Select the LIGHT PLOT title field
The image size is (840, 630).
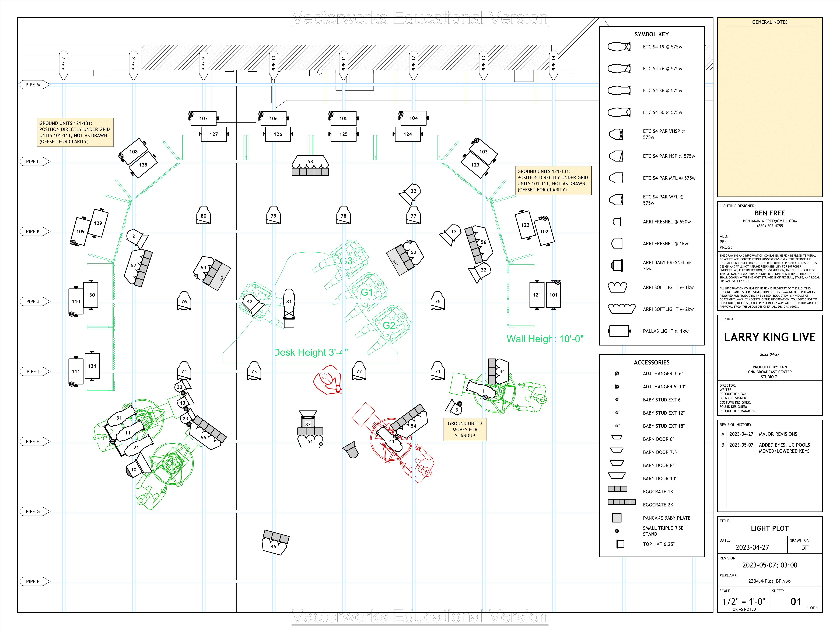(x=770, y=528)
